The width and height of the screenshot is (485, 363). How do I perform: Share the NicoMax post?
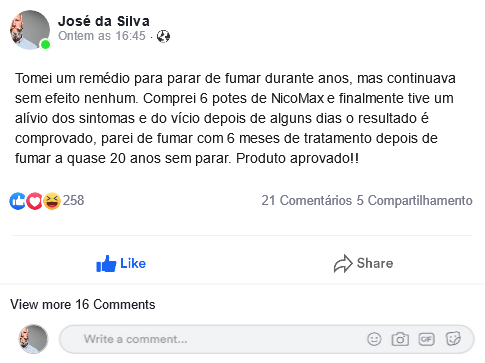click(363, 264)
